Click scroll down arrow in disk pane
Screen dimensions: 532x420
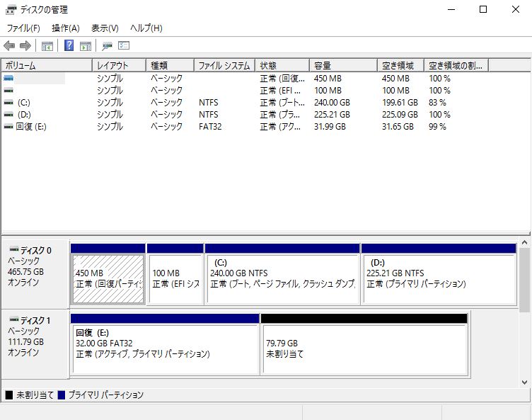(x=524, y=382)
